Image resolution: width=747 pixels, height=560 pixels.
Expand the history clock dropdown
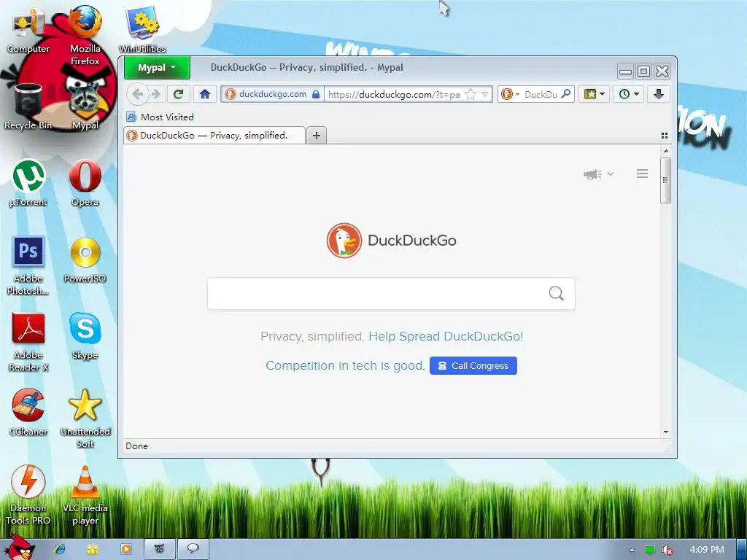tap(628, 94)
